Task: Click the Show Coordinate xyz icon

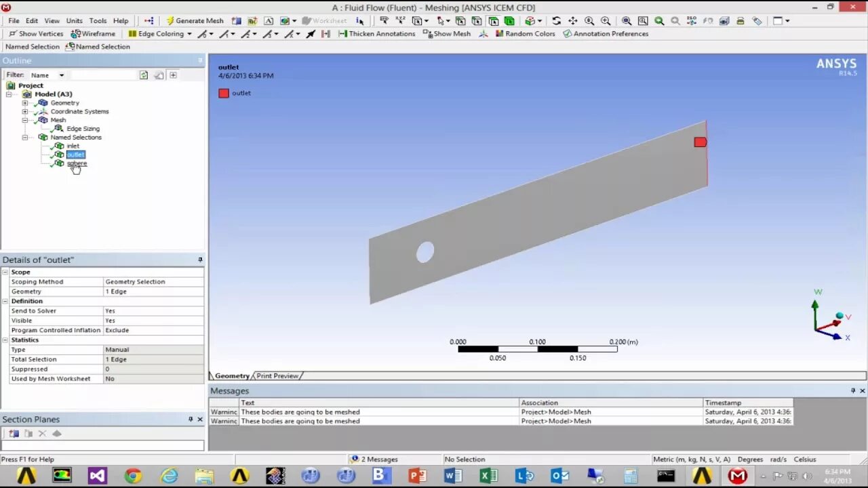Action: click(400, 20)
